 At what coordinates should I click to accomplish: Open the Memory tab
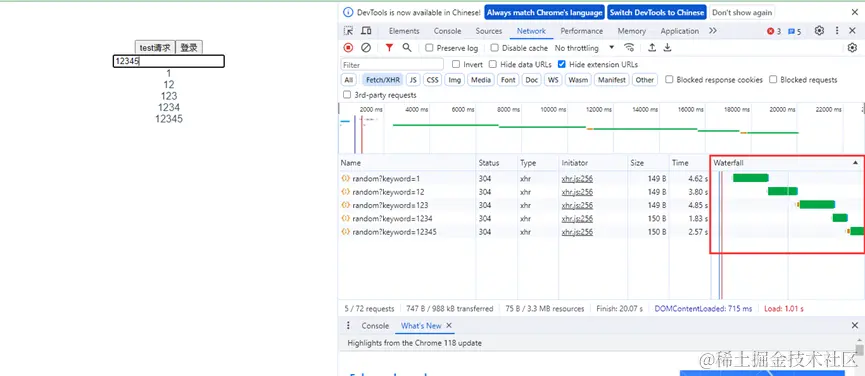pyautogui.click(x=632, y=31)
